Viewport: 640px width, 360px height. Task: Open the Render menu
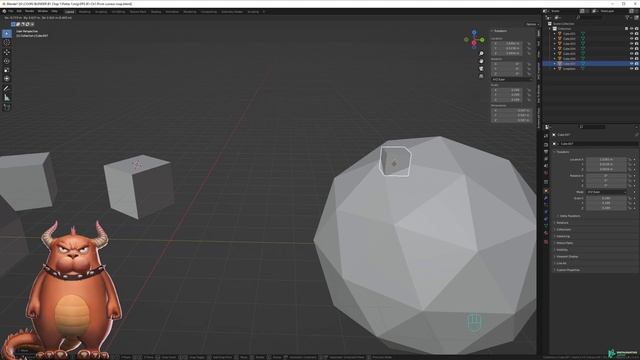coord(29,11)
